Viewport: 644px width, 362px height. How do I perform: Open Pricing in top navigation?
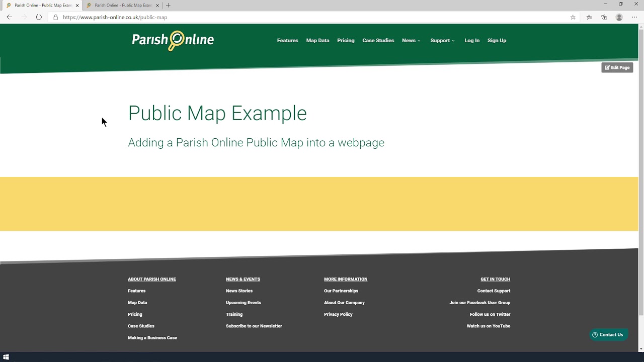(x=346, y=41)
